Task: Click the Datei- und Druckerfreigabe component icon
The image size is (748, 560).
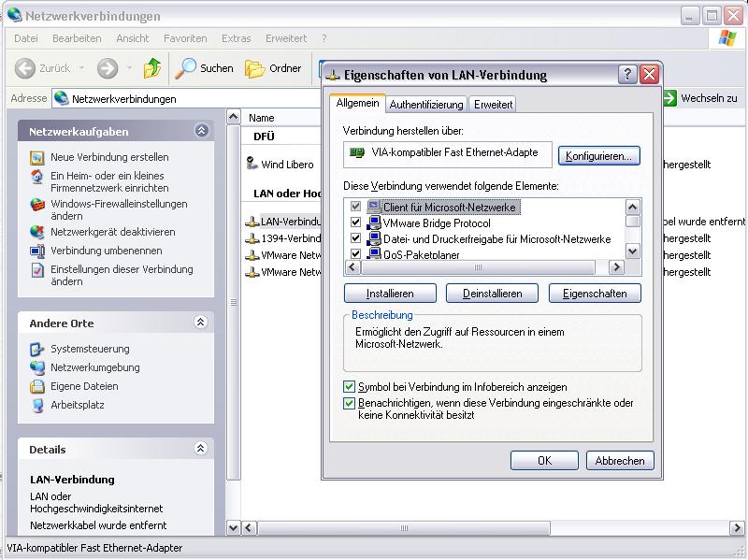Action: click(374, 238)
